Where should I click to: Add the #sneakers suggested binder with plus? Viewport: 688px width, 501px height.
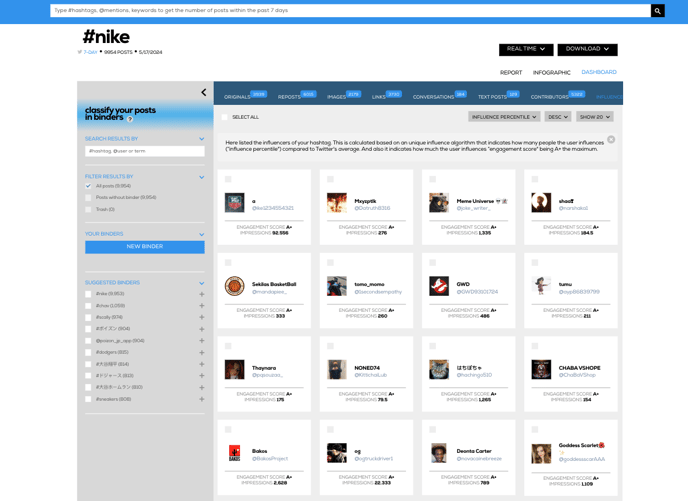pos(202,399)
